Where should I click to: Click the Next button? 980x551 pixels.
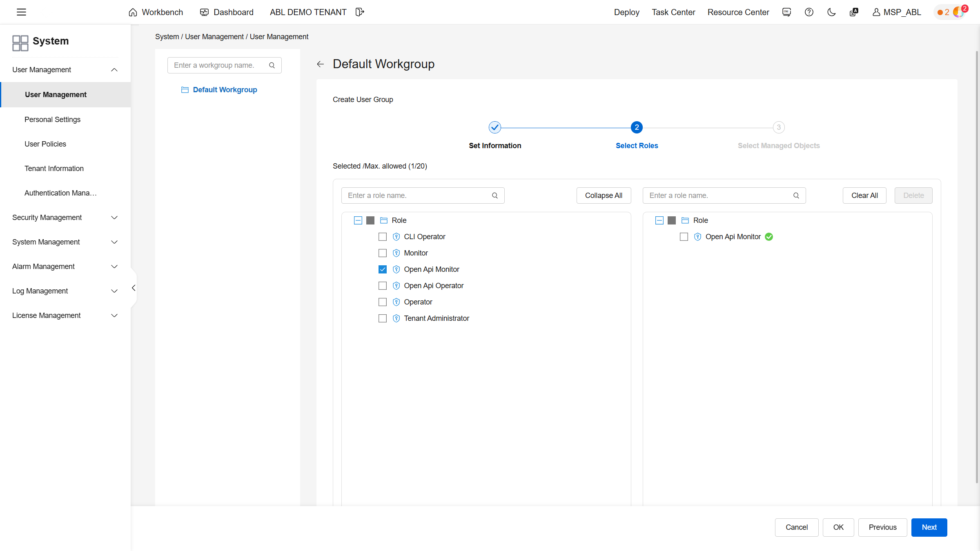point(929,527)
